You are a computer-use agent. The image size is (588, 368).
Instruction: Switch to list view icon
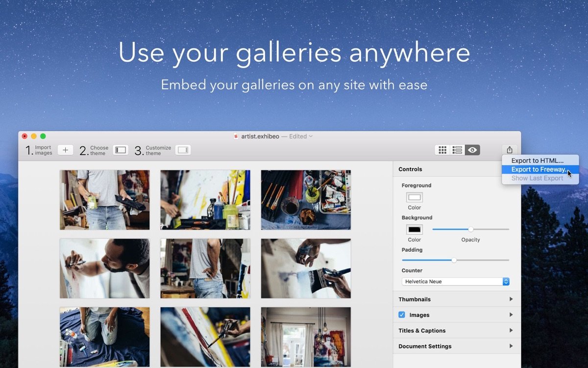tap(457, 150)
